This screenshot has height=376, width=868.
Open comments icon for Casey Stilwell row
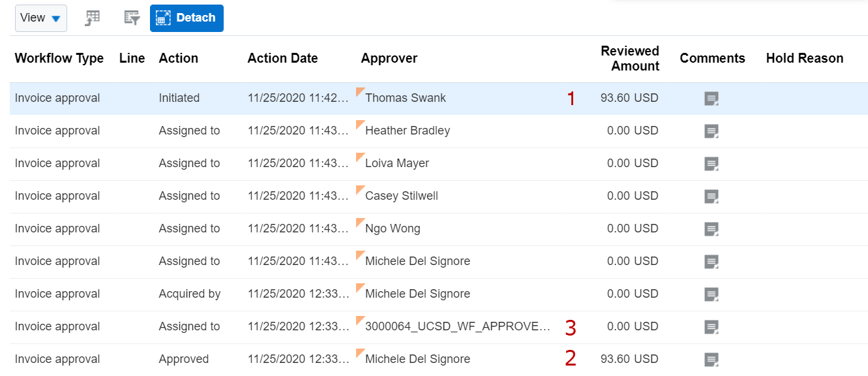point(711,196)
